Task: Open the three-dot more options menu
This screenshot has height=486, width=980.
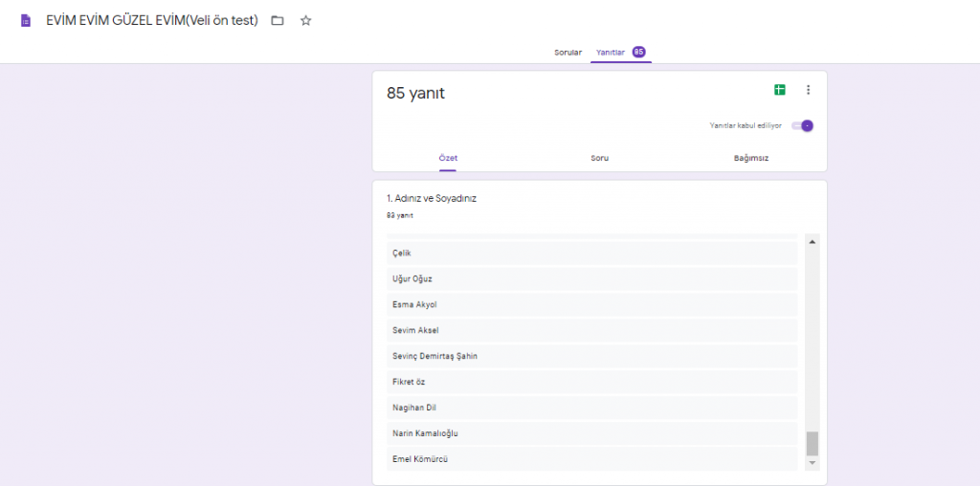Action: click(x=808, y=90)
